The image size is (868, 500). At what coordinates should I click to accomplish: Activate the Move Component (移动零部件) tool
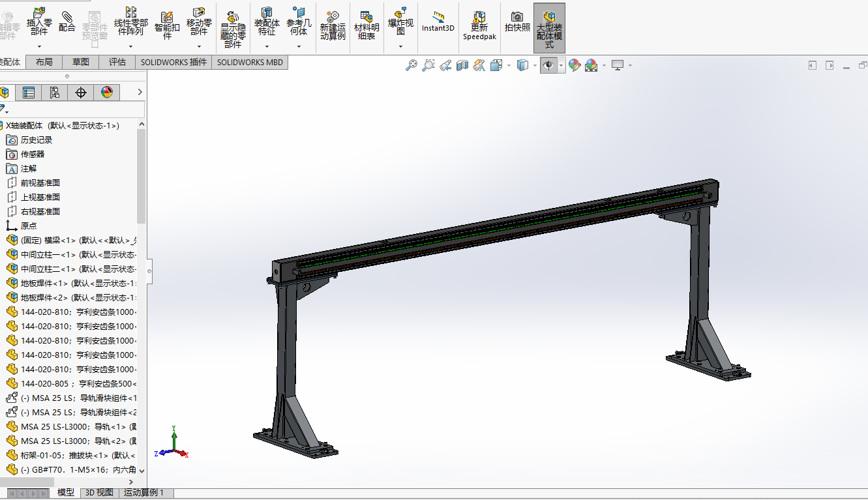[x=199, y=21]
